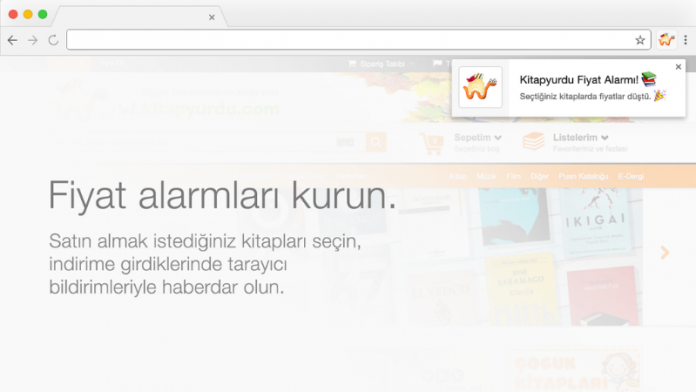The image size is (696, 392).
Task: Open the E-Dergi link
Action: (x=631, y=176)
